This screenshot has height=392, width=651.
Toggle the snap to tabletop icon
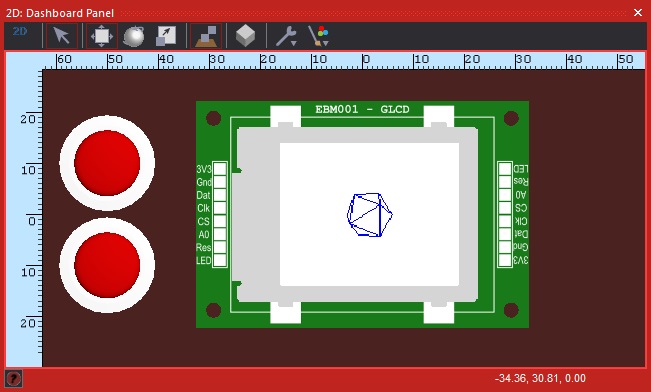point(206,36)
